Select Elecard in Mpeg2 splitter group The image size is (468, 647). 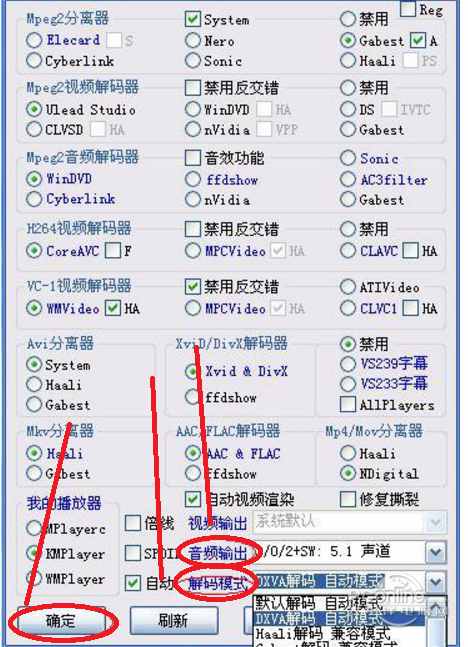[33, 40]
